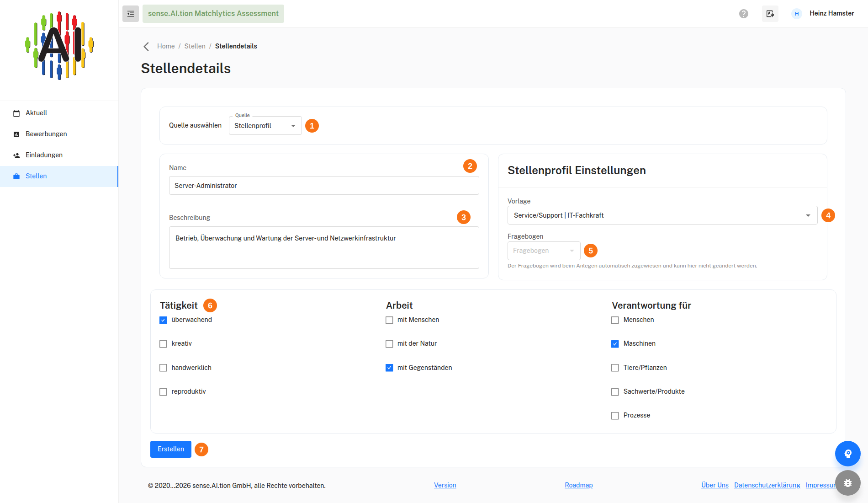This screenshot has width=868, height=503.
Task: Open the help question mark icon
Action: tap(744, 14)
